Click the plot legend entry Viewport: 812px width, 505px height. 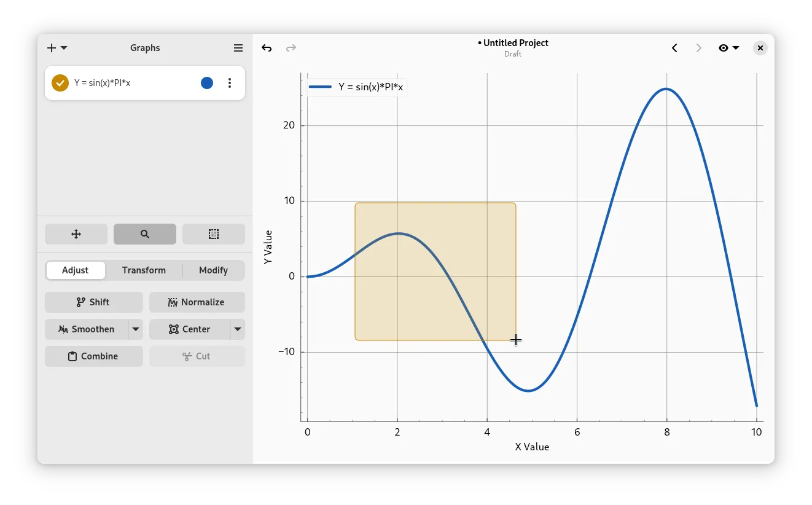[x=356, y=87]
